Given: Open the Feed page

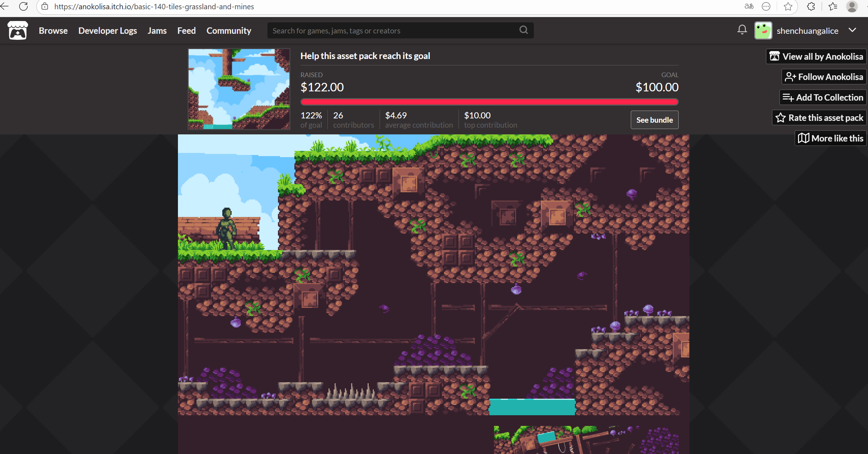Looking at the screenshot, I should point(186,31).
